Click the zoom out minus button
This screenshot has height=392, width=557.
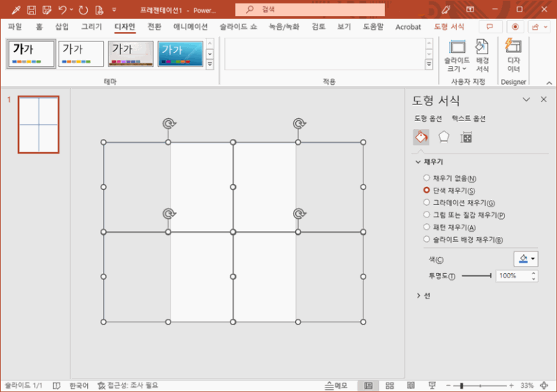(448, 385)
